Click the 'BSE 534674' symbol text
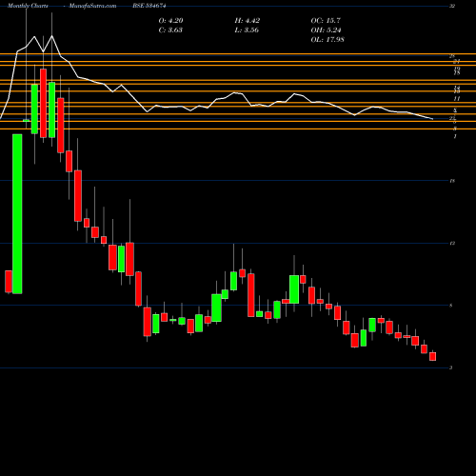Image resolution: width=476 pixels, height=476 pixels. tap(149, 6)
